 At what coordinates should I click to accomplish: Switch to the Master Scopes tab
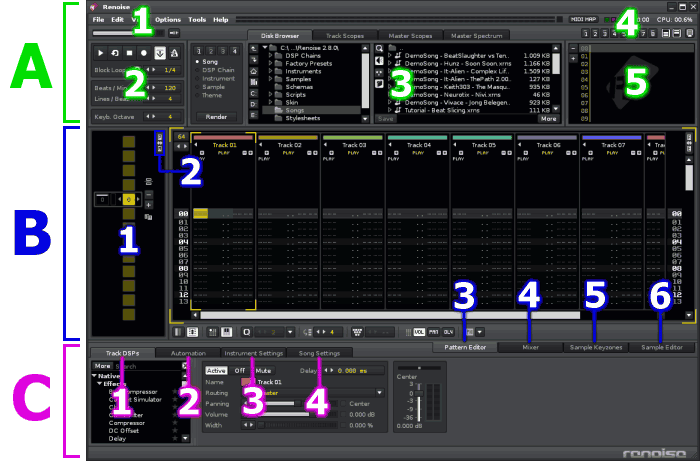tap(410, 36)
